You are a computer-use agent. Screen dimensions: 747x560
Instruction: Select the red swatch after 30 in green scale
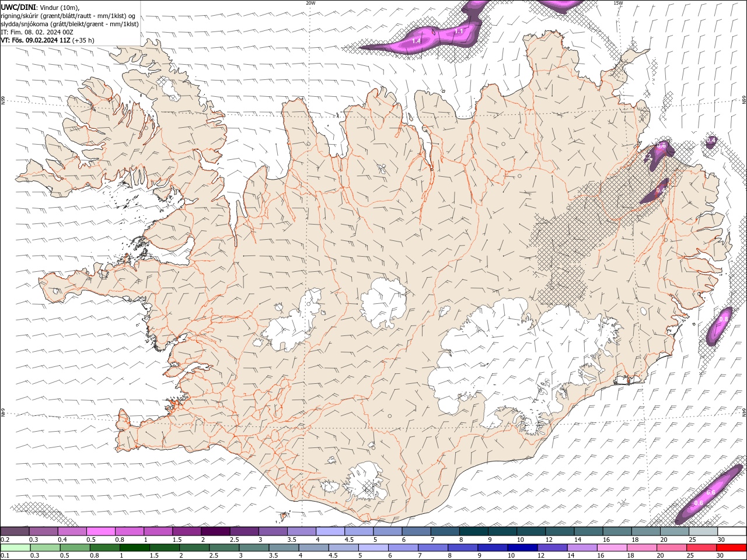(731, 548)
